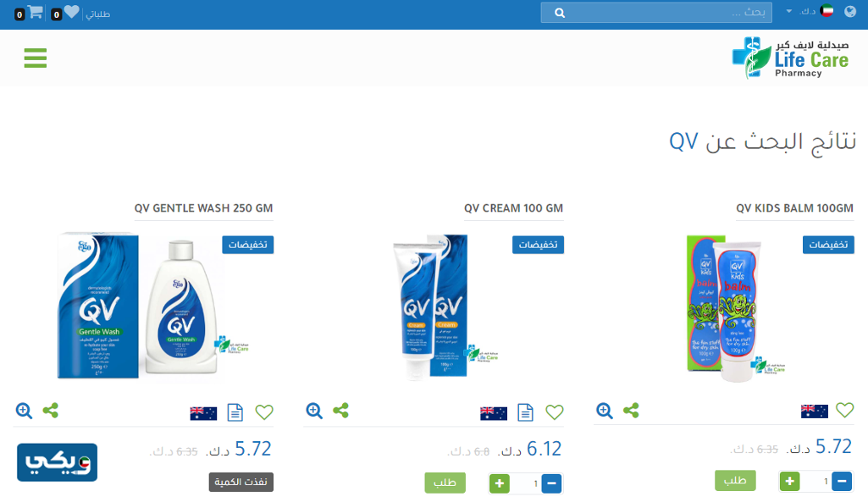Add QV Cream to wishlist

tap(554, 412)
